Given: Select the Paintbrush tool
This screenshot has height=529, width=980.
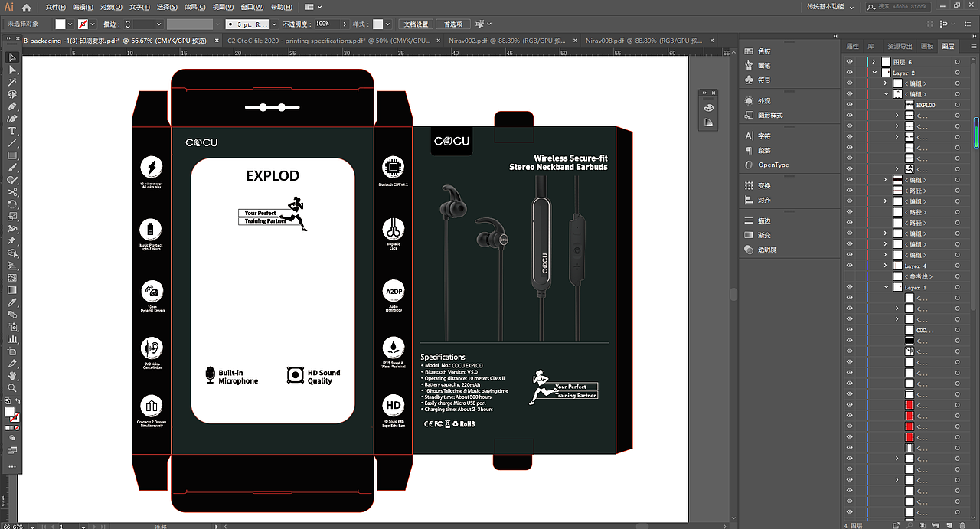Looking at the screenshot, I should point(12,168).
